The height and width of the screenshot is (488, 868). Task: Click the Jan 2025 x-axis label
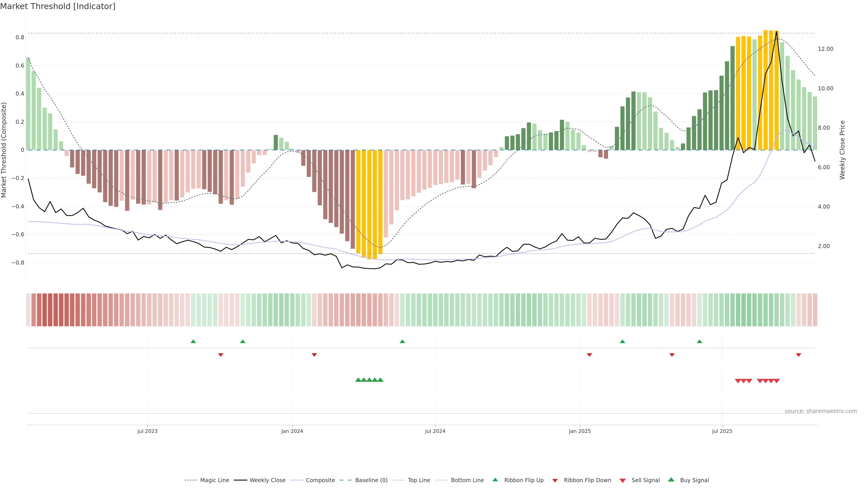coord(580,431)
